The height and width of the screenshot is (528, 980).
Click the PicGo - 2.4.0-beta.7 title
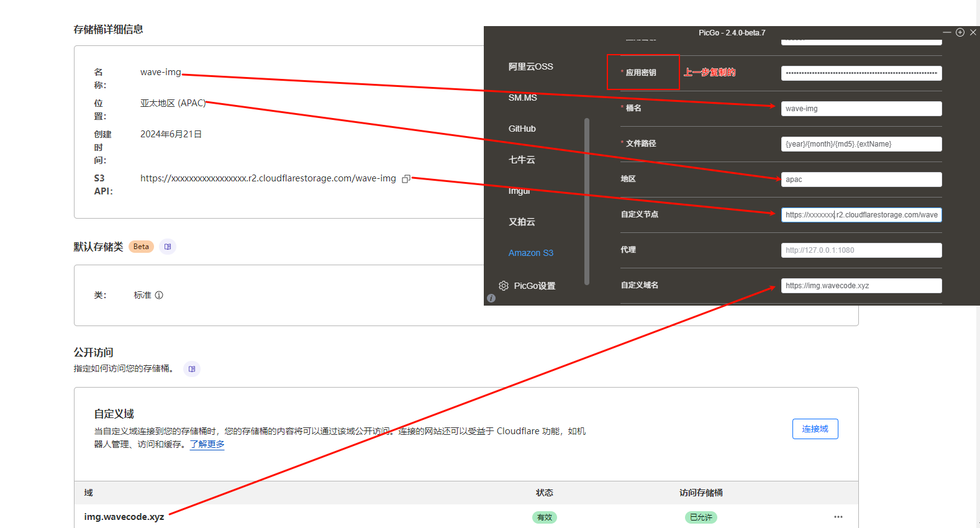pyautogui.click(x=732, y=33)
